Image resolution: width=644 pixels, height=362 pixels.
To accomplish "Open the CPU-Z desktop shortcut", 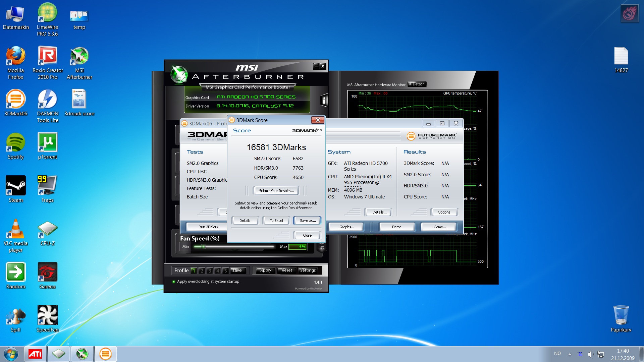I will [x=47, y=233].
